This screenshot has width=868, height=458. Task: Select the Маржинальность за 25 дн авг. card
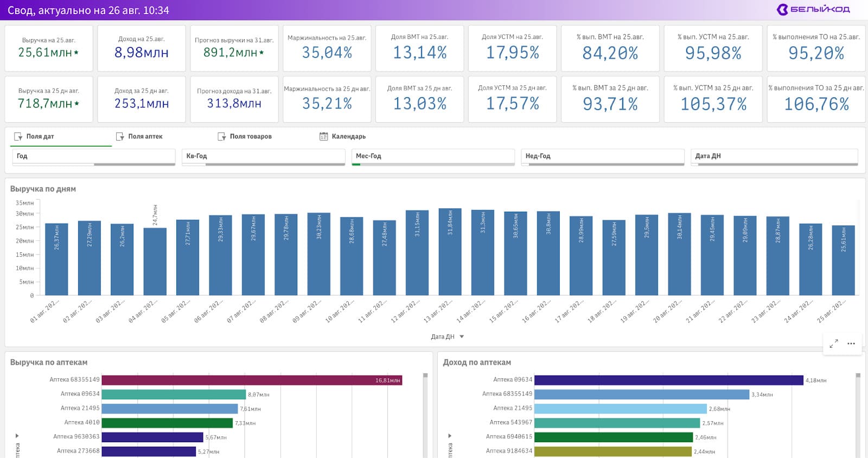(327, 99)
